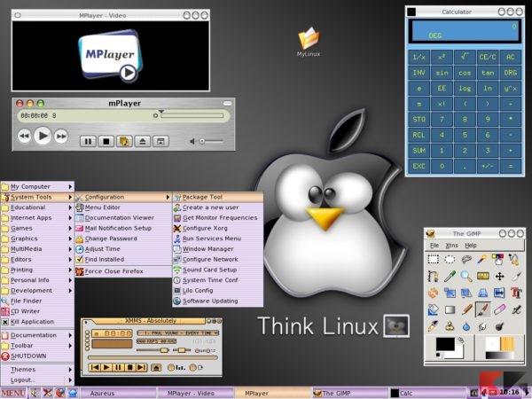Click the XMMS play button

click(x=106, y=367)
